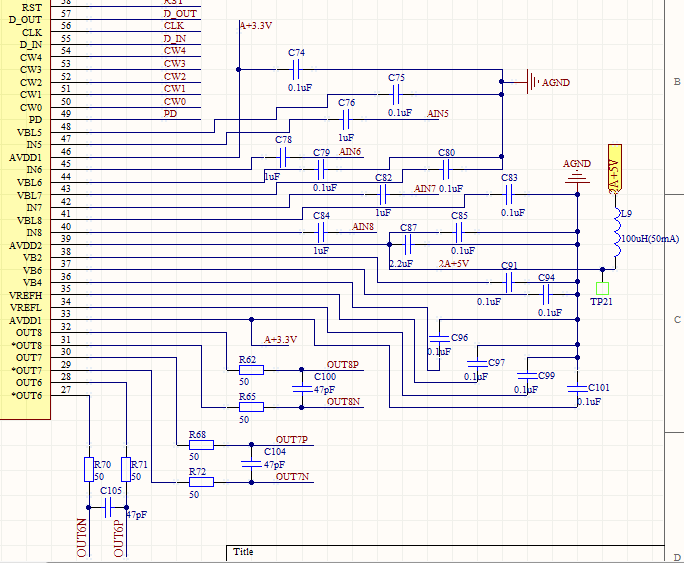Select net label AIN8
Viewport: 684px width, 563px height.
[x=363, y=227]
